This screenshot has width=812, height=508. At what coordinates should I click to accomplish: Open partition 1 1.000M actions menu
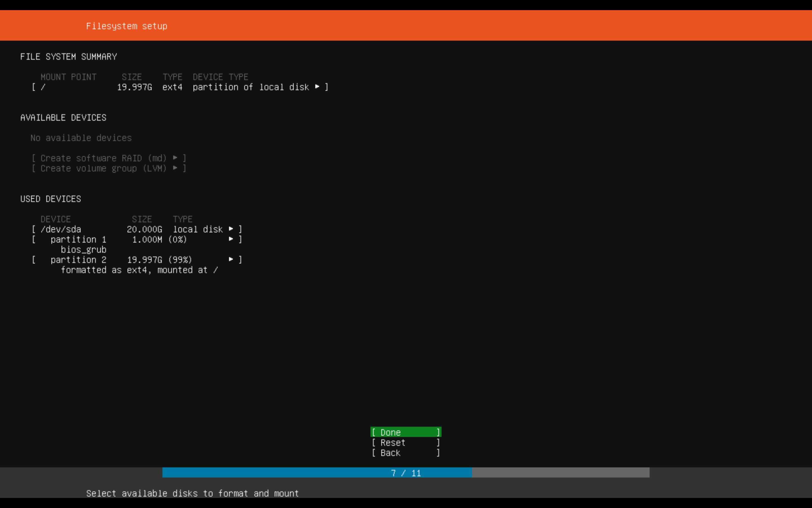coord(137,239)
